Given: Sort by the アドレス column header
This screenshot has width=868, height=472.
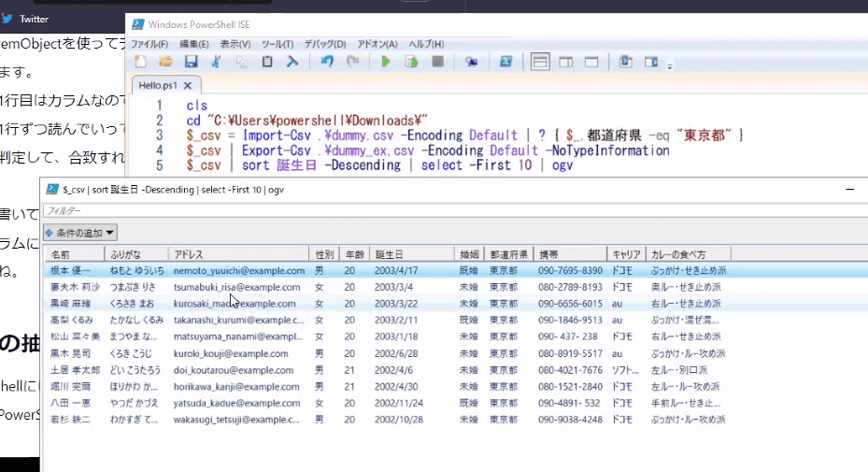Looking at the screenshot, I should tap(238, 254).
